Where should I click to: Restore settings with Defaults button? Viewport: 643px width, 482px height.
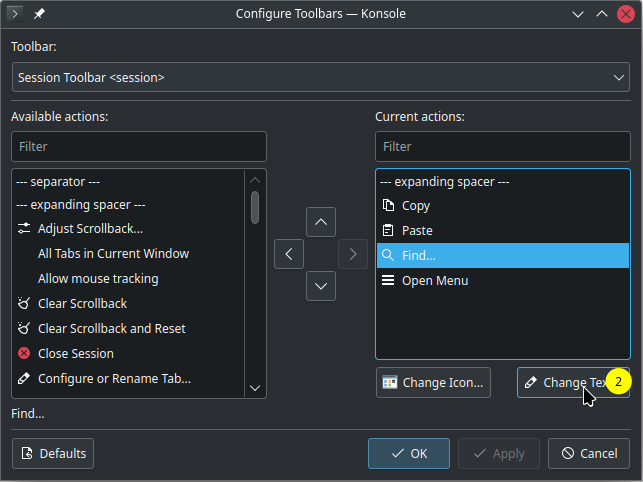point(53,454)
